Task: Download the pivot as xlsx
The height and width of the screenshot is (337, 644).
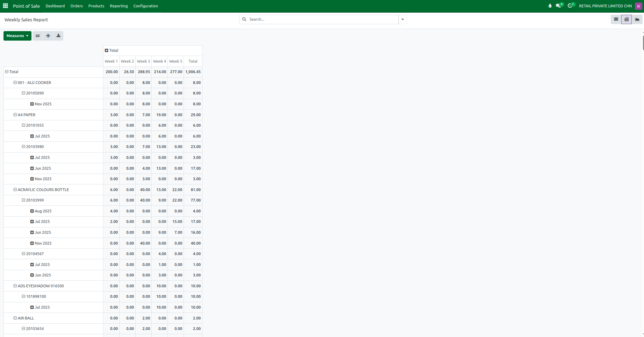Action: coord(58,36)
